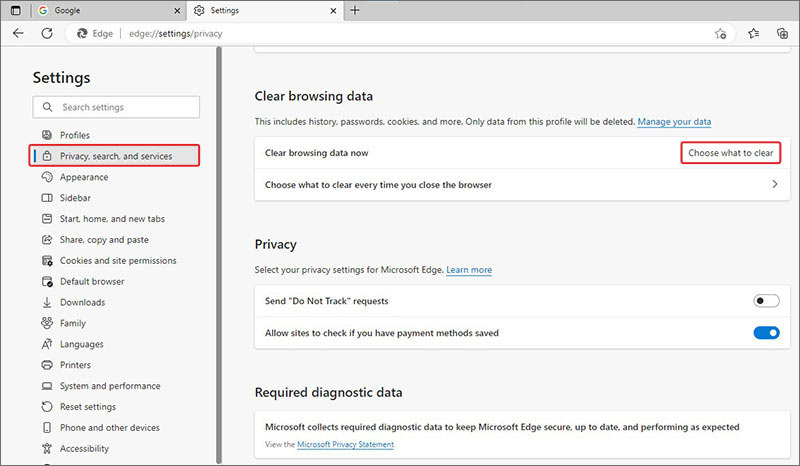Click the Clear browsing data now label
800x466 pixels.
pyautogui.click(x=316, y=153)
